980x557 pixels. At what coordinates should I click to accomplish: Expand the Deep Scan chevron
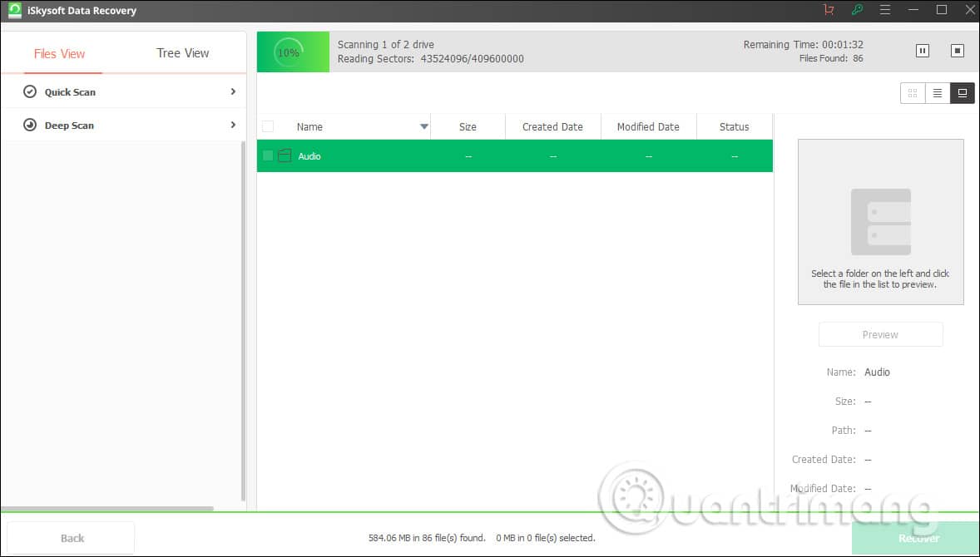233,125
